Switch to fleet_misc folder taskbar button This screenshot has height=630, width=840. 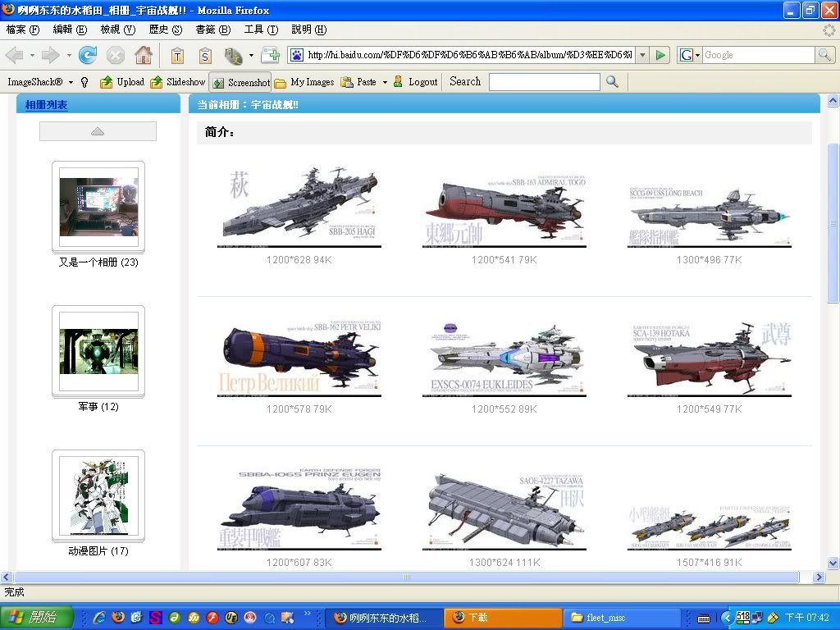[620, 618]
